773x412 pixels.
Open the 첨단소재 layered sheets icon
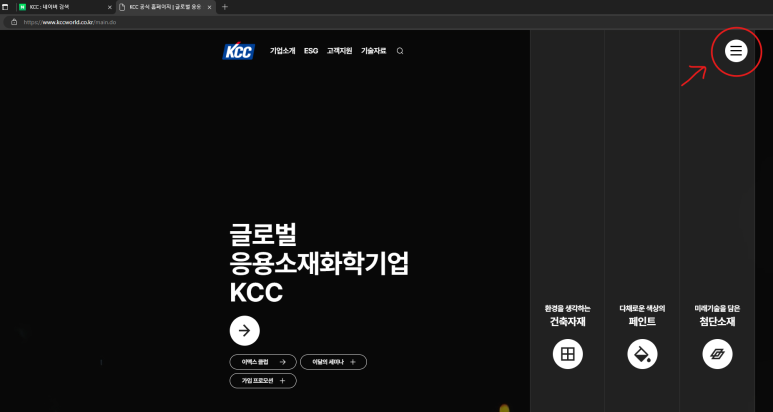[717, 354]
